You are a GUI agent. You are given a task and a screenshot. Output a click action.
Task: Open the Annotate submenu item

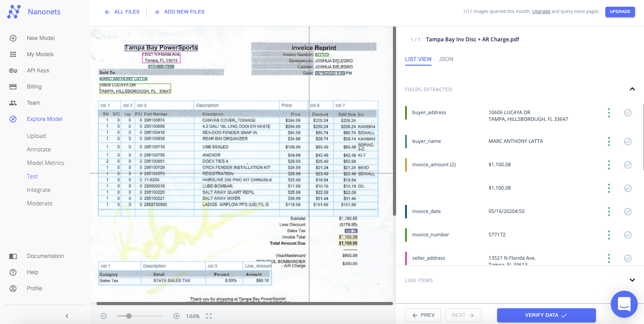(39, 150)
